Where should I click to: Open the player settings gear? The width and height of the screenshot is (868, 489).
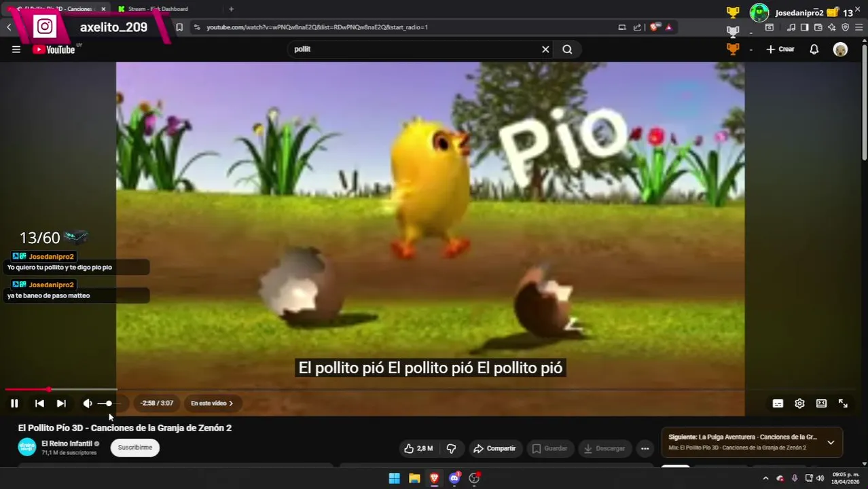(x=799, y=403)
